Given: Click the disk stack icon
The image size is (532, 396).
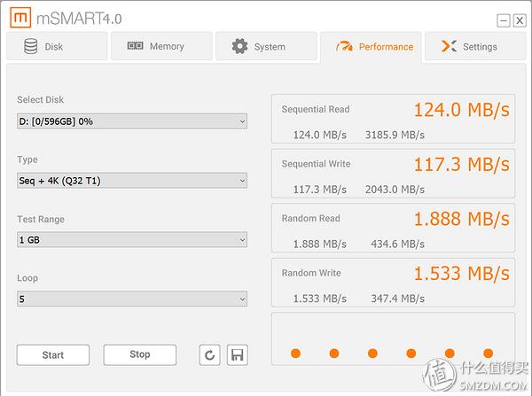Looking at the screenshot, I should pos(30,46).
